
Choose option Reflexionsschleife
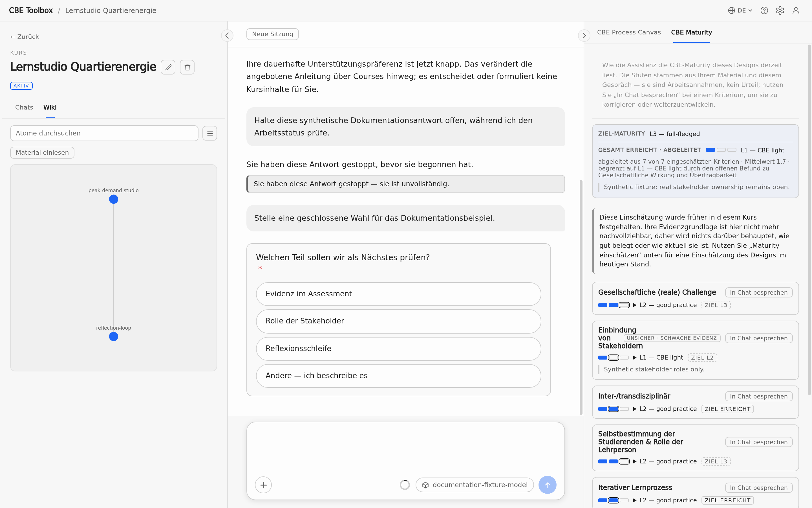[x=398, y=349]
